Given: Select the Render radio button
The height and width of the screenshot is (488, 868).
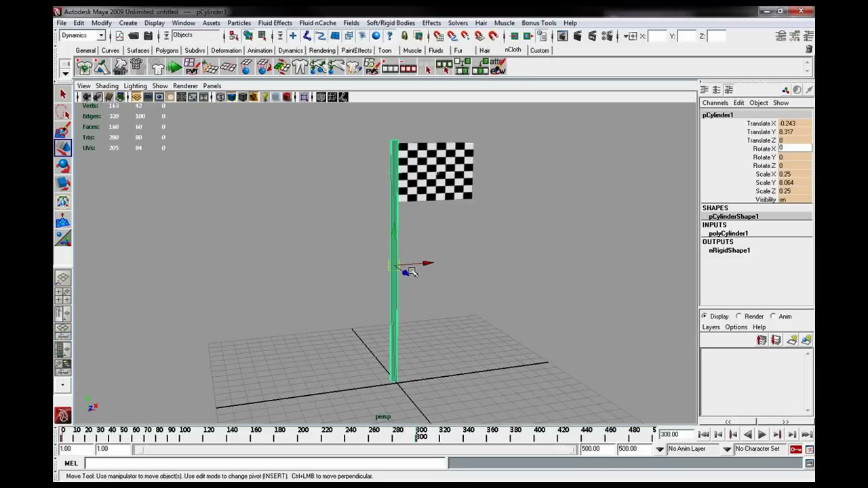Looking at the screenshot, I should (x=738, y=316).
